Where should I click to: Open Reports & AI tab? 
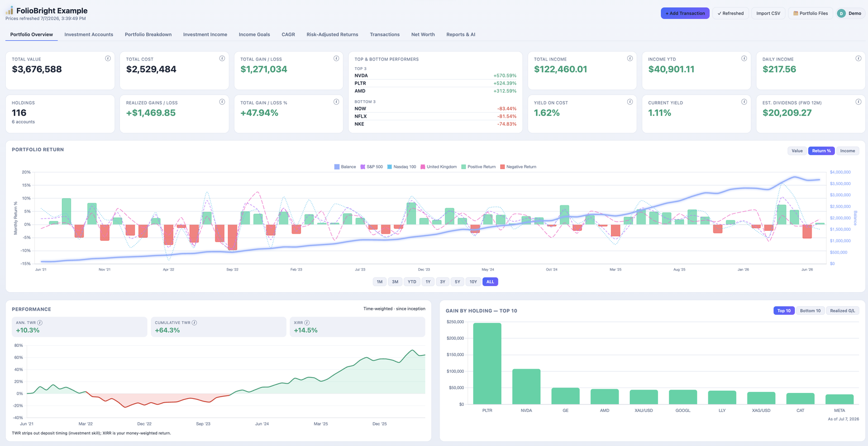[x=461, y=35]
